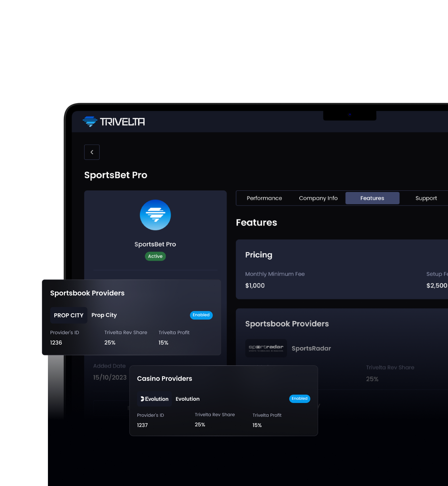
Task: Click the Monthly Minimum Fee label
Action: click(275, 274)
